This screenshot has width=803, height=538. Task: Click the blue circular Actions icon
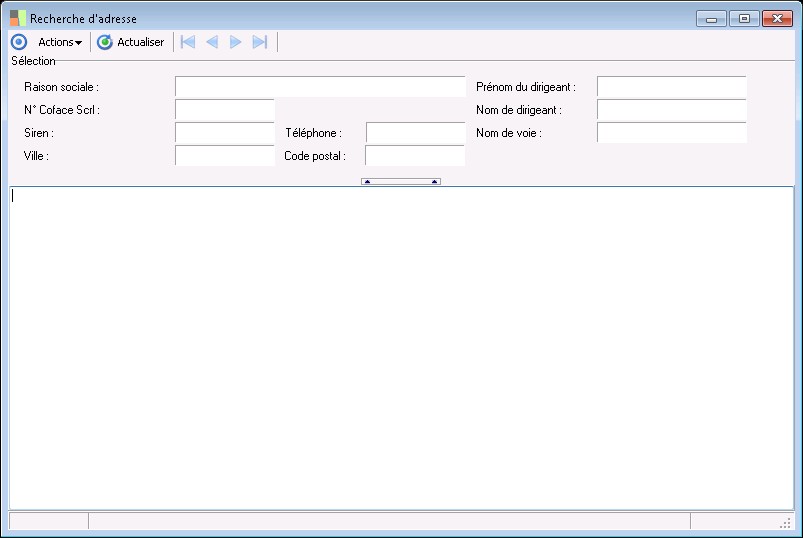point(19,42)
